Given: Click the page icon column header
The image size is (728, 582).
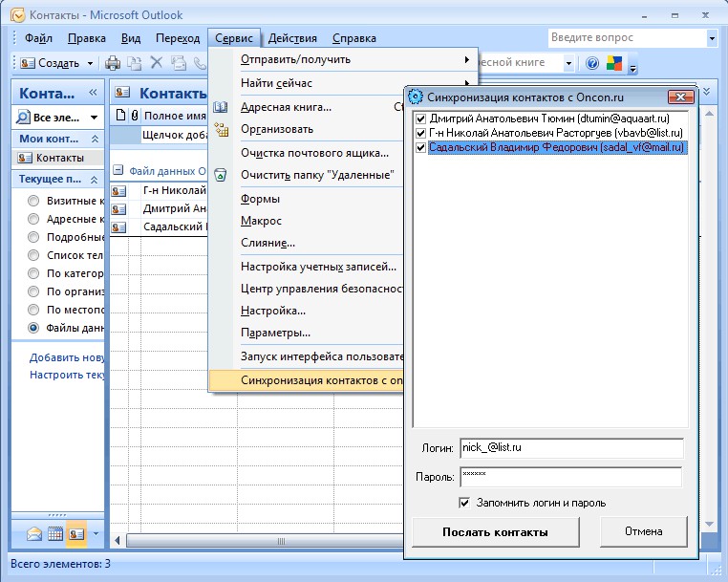Looking at the screenshot, I should tap(120, 116).
